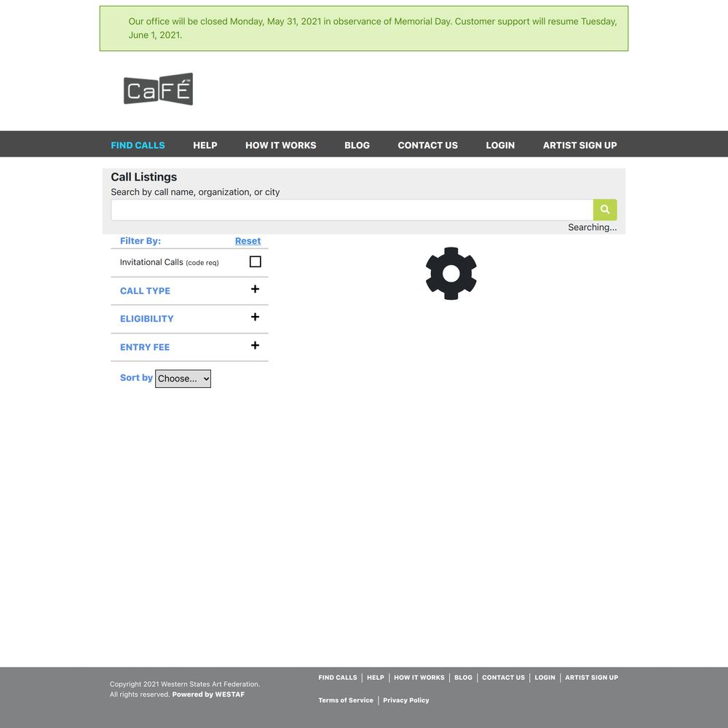The height and width of the screenshot is (728, 728).
Task: Click Copyright 2021 Western States Art Federation
Action: coord(185,684)
